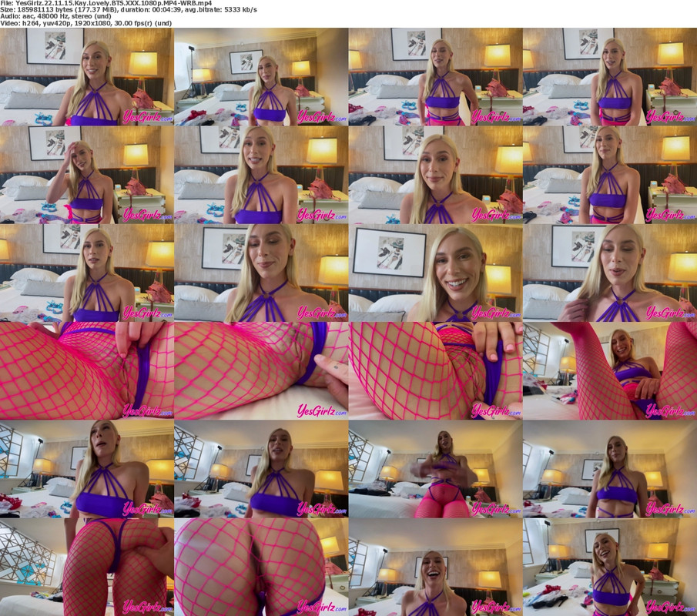The image size is (697, 616).
Task: Select the File name line in the header
Action: click(106, 3)
